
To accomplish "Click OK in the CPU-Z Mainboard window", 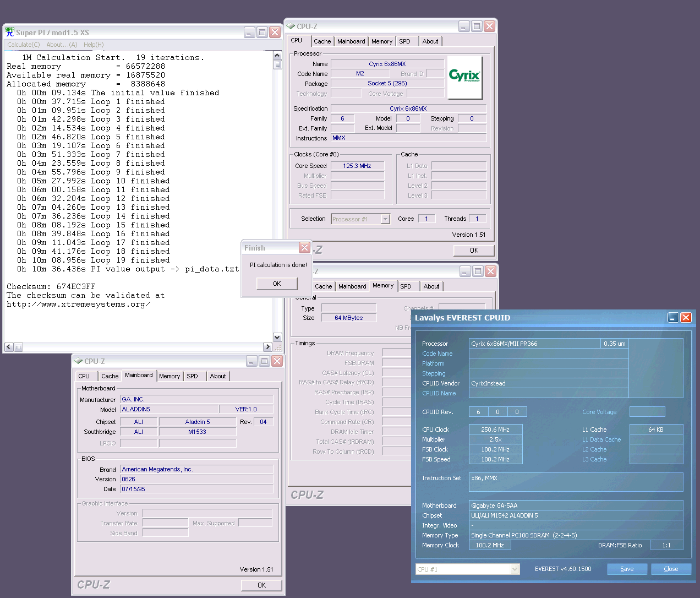I will [x=261, y=585].
